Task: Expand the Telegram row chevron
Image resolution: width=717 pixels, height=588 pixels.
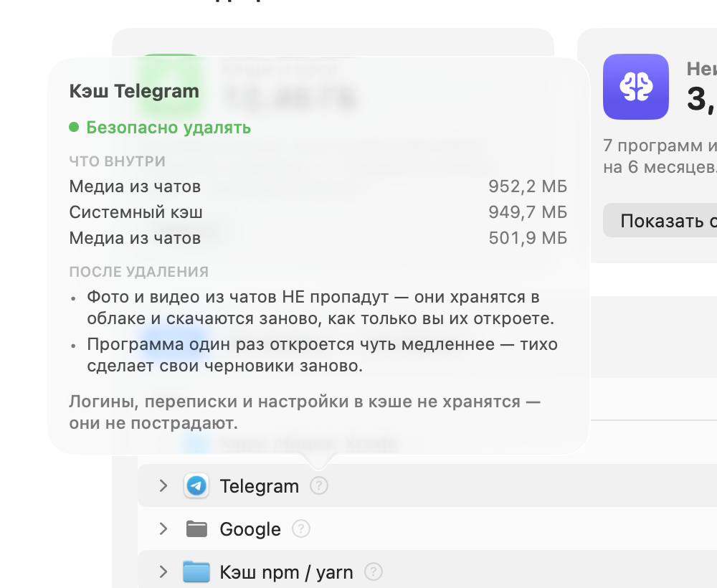Action: tap(163, 485)
